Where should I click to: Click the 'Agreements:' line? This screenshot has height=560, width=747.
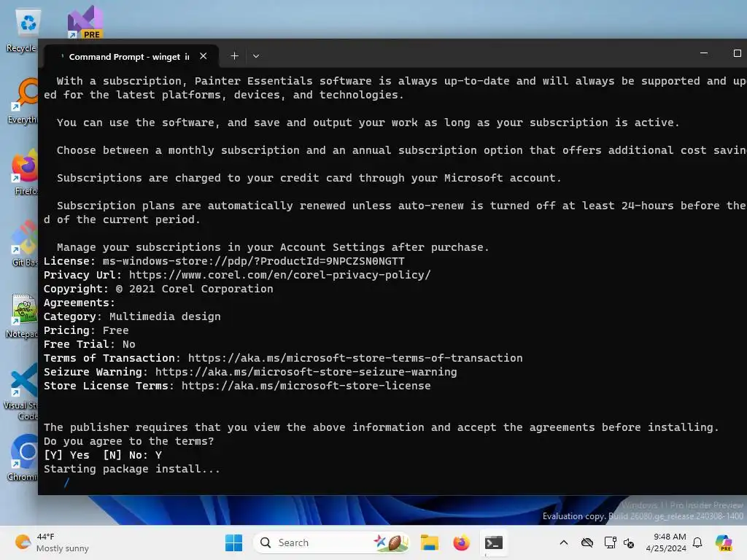click(x=79, y=303)
